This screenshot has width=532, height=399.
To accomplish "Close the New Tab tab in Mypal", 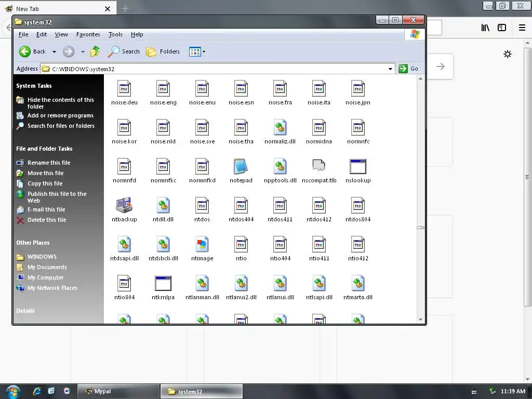I will click(x=108, y=9).
